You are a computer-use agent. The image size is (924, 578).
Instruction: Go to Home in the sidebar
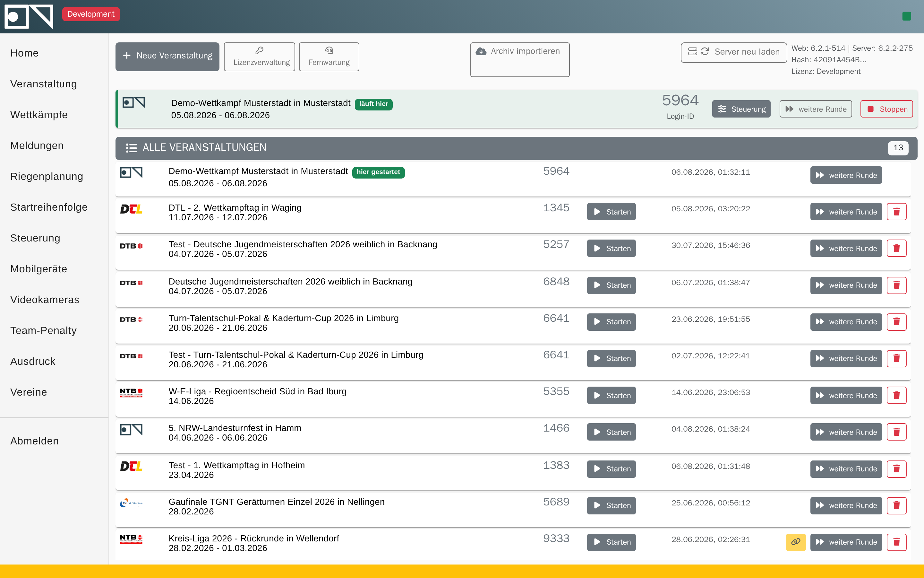(24, 53)
